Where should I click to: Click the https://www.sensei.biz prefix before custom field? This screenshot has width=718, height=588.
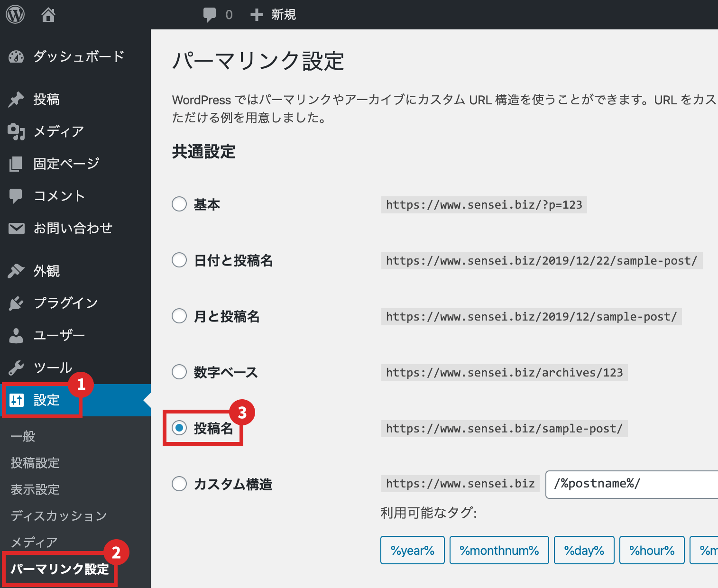(460, 484)
